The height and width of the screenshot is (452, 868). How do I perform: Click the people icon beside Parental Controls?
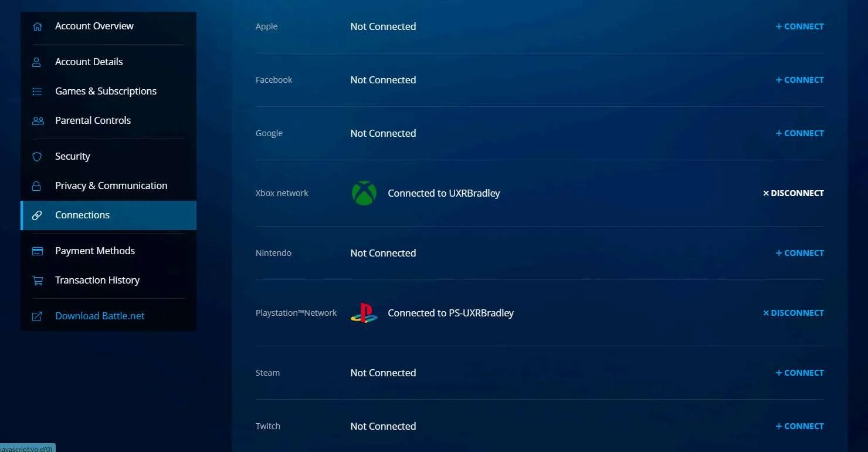coord(38,121)
